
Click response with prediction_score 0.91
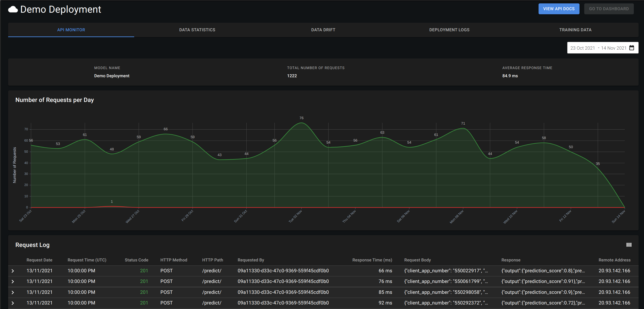tap(543, 282)
